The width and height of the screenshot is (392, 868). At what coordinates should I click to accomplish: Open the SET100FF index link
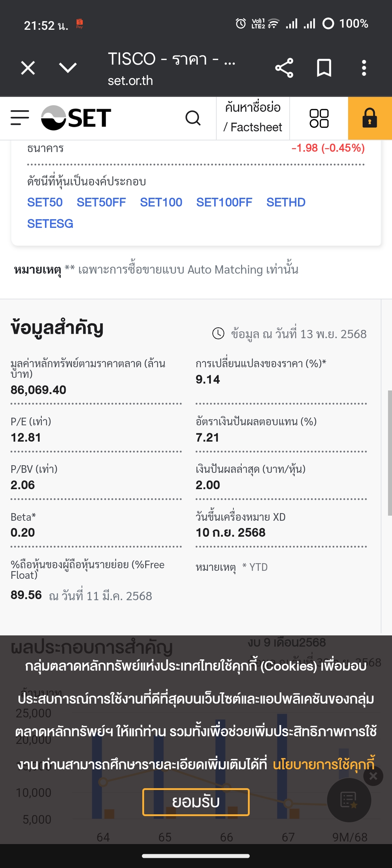click(x=224, y=202)
